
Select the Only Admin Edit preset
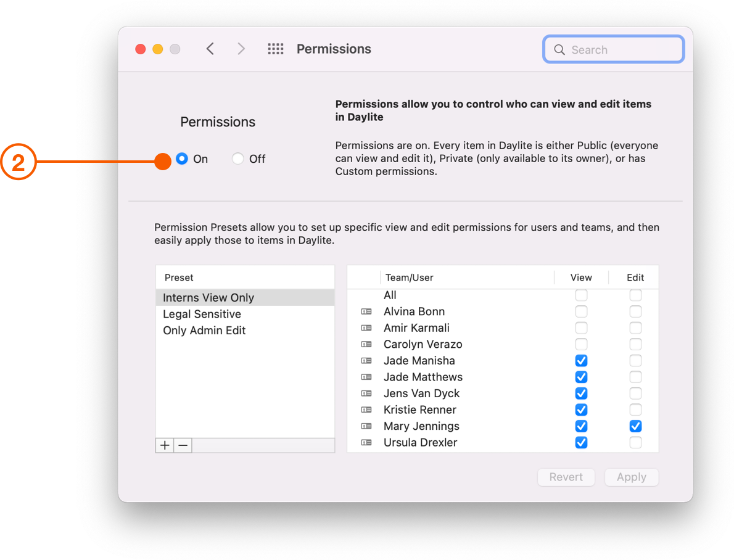coord(205,330)
